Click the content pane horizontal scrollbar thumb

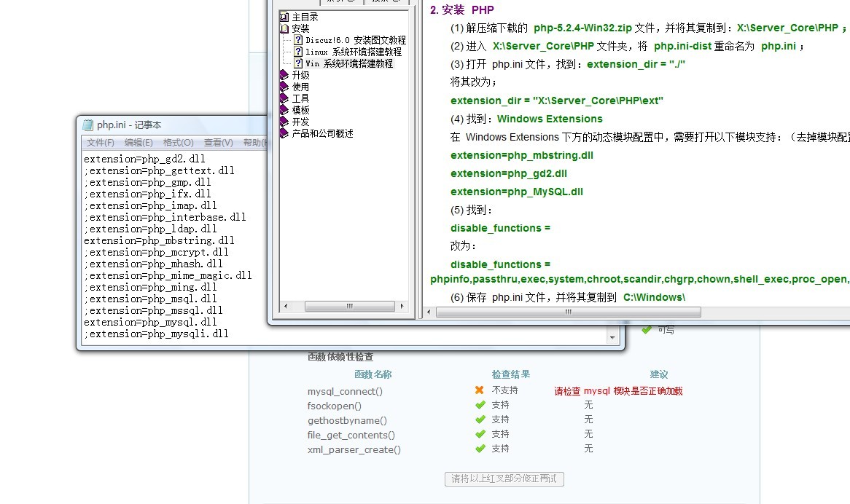coord(568,312)
